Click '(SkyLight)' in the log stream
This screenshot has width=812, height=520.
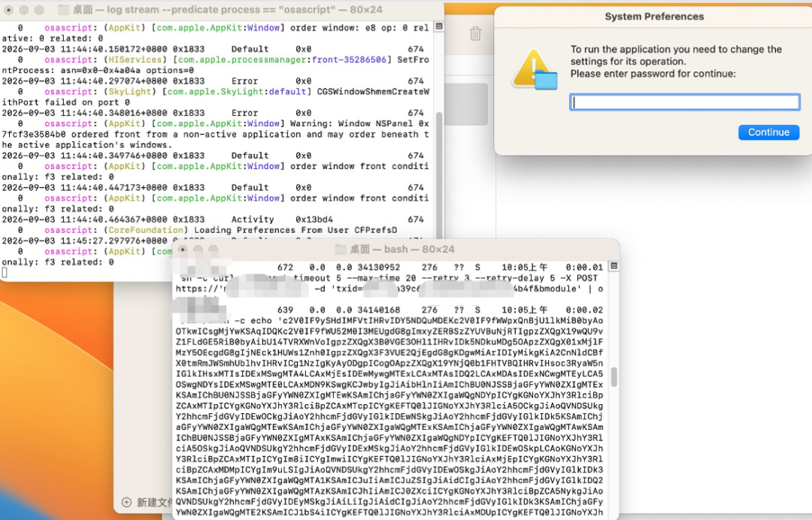pyautogui.click(x=129, y=92)
